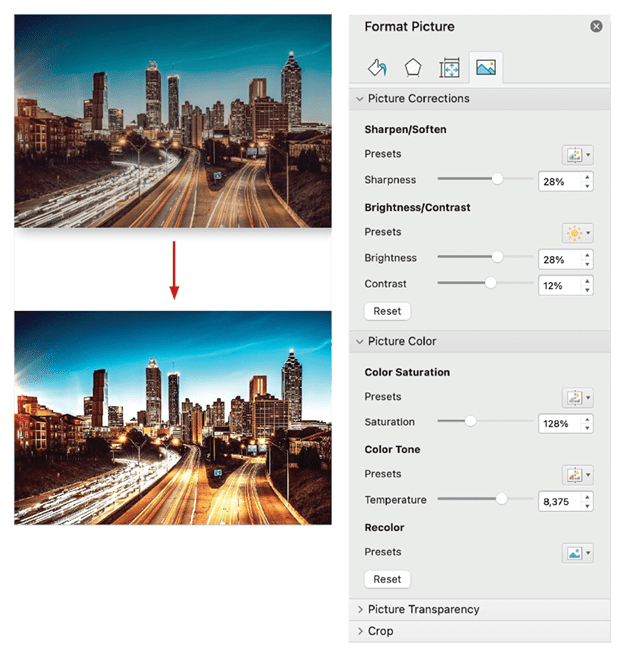625x656 pixels.
Task: Expand the Picture Transparency section
Action: pyautogui.click(x=360, y=610)
